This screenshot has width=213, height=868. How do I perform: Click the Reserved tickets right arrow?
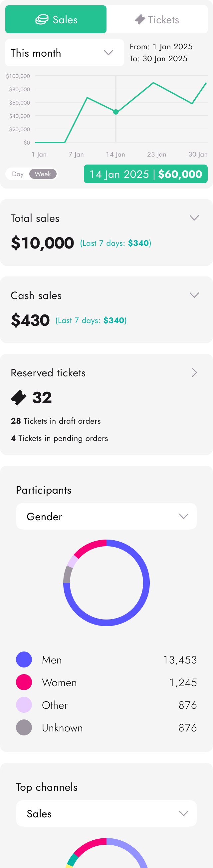point(194,372)
